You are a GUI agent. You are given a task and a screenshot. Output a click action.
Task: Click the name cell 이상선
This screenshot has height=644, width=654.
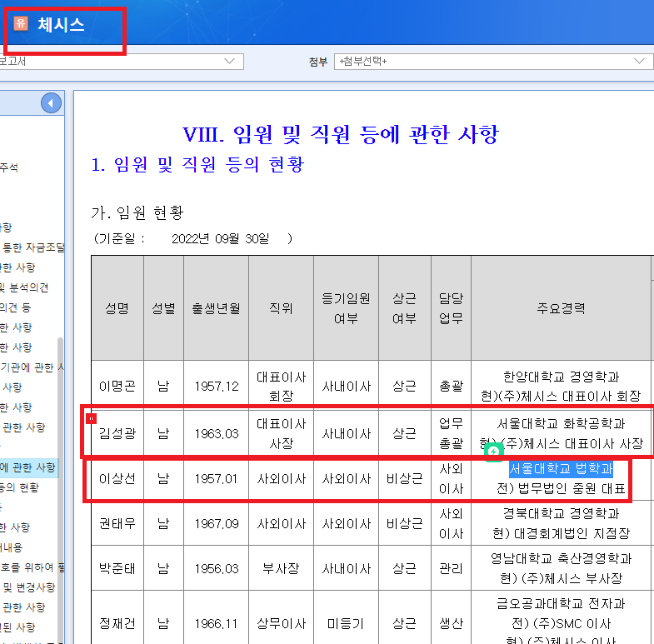[117, 478]
